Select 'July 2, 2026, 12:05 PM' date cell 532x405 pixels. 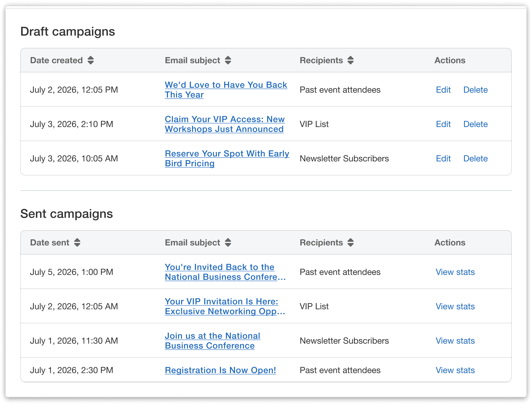tap(74, 90)
